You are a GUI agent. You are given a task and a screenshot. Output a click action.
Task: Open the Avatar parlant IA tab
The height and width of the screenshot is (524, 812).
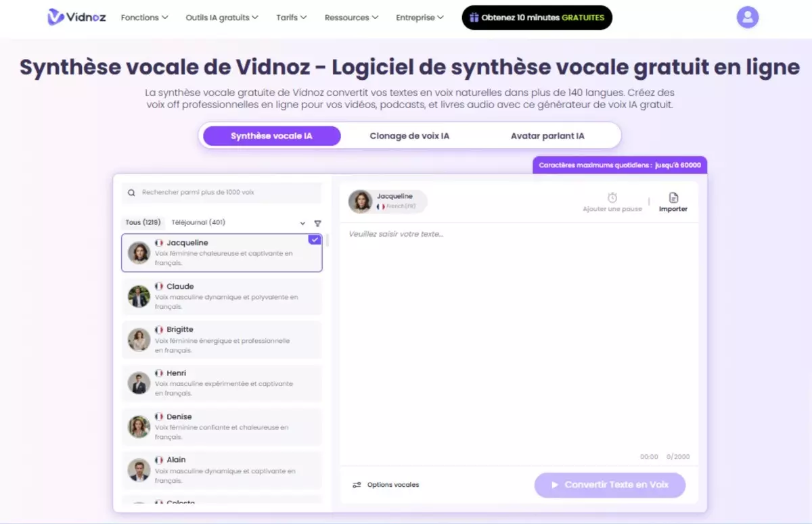pos(549,135)
